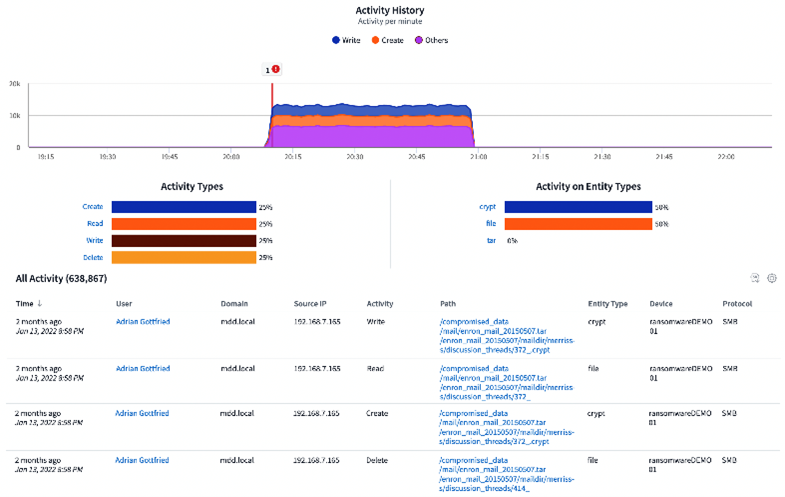This screenshot has height=497, width=785.
Task: Open the table column settings gear
Action: (772, 278)
